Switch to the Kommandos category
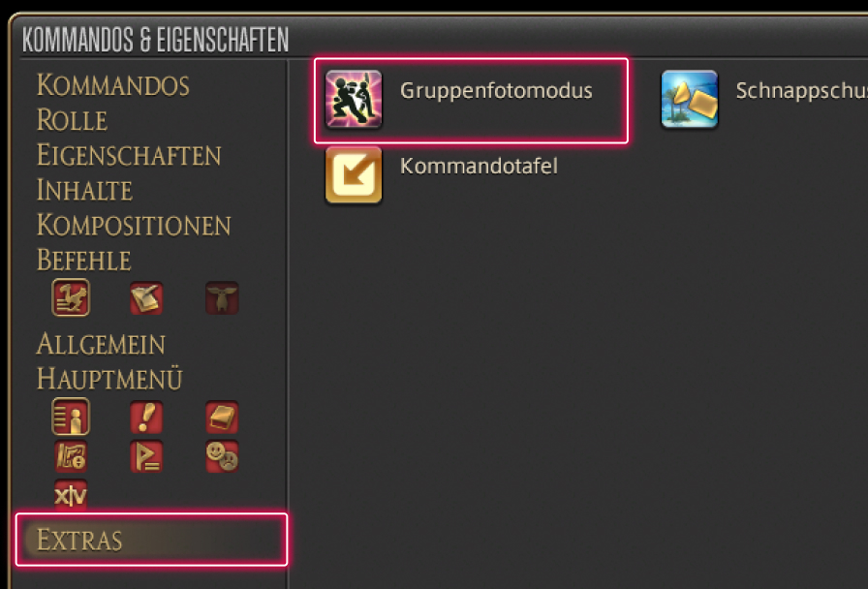This screenshot has width=868, height=589. click(113, 85)
